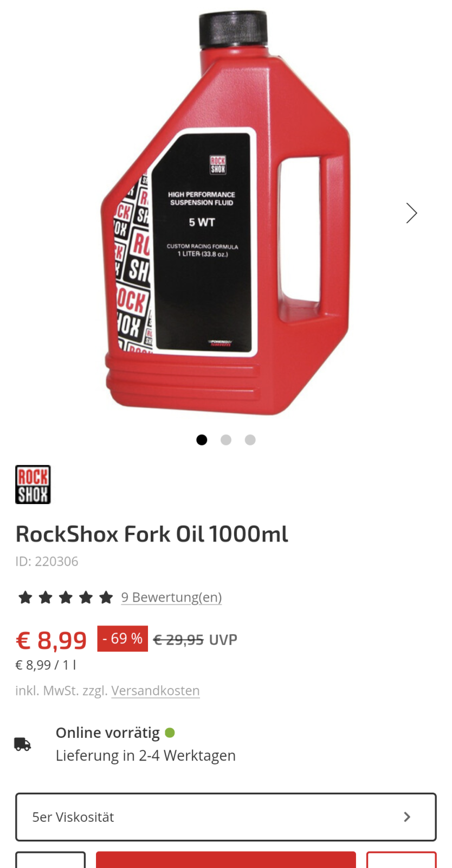Open the 5er Viskosität selector
The width and height of the screenshot is (452, 868).
click(226, 817)
